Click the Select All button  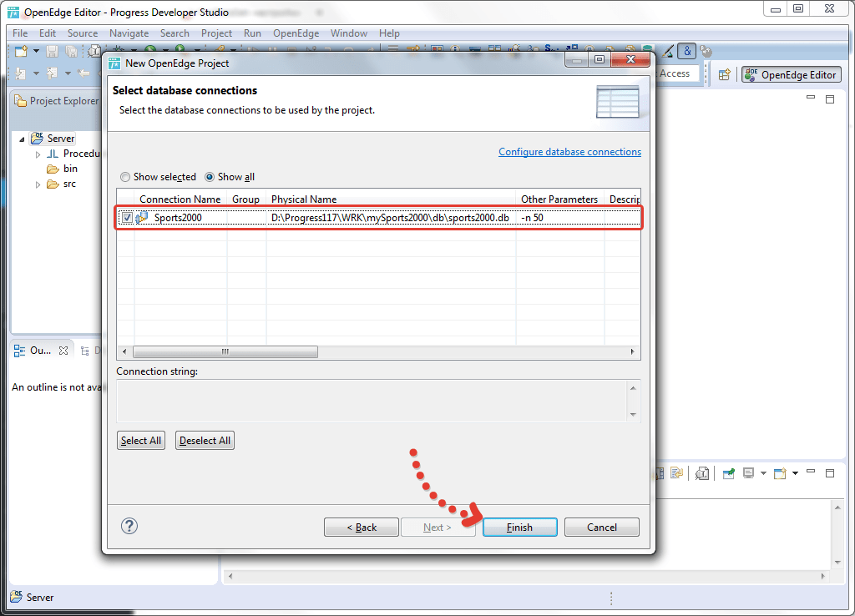tap(140, 441)
